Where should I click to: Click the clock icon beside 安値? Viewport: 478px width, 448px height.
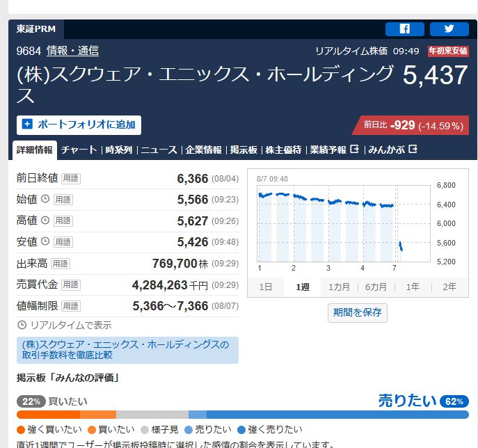(45, 241)
